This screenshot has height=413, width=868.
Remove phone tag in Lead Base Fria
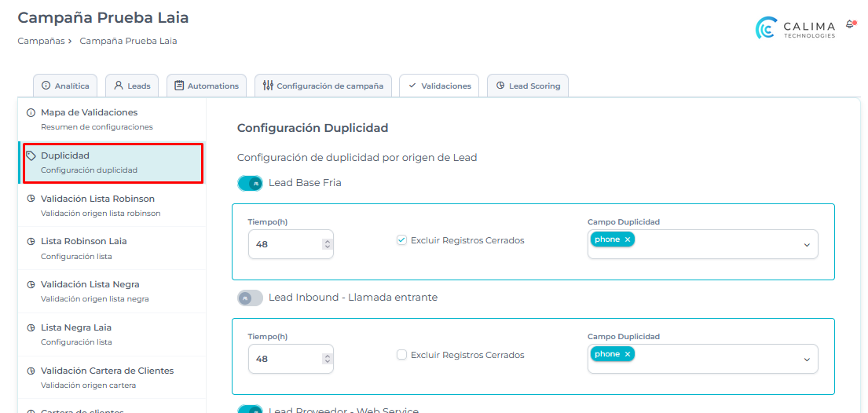(x=628, y=239)
